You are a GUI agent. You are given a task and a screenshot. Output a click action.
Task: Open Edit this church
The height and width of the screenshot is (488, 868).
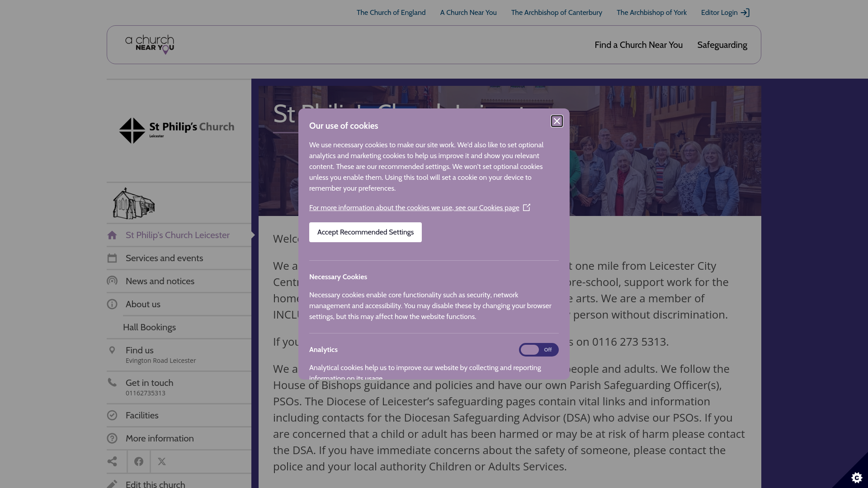coord(179,482)
